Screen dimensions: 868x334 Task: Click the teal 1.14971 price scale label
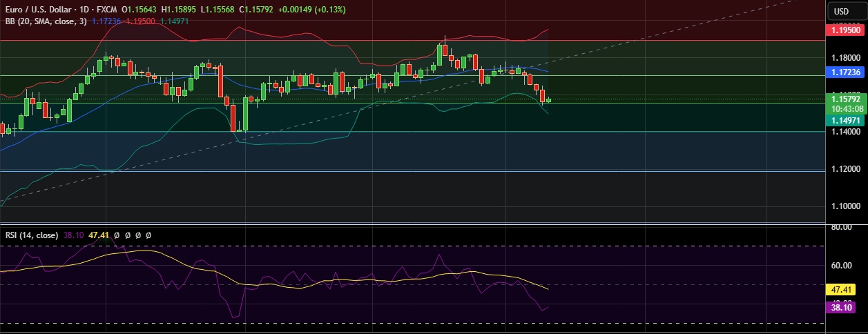[845, 120]
